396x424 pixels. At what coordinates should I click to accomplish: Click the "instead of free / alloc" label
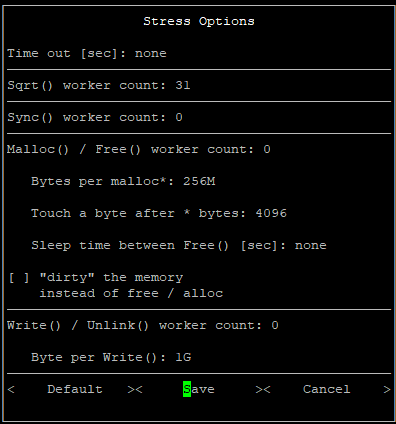131,293
